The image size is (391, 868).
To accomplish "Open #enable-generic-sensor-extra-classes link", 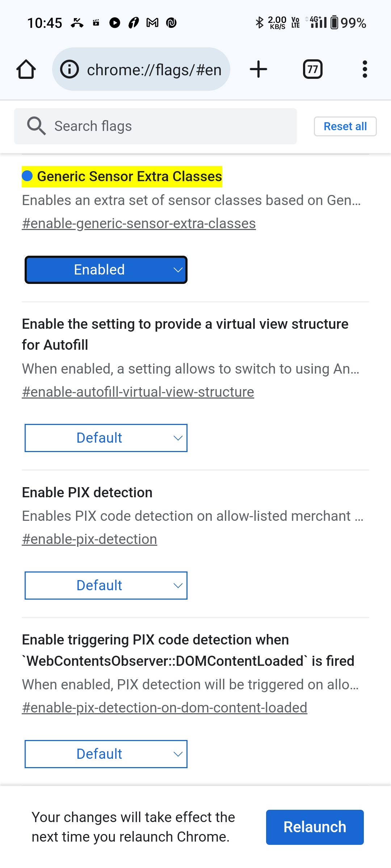I will pos(139,224).
